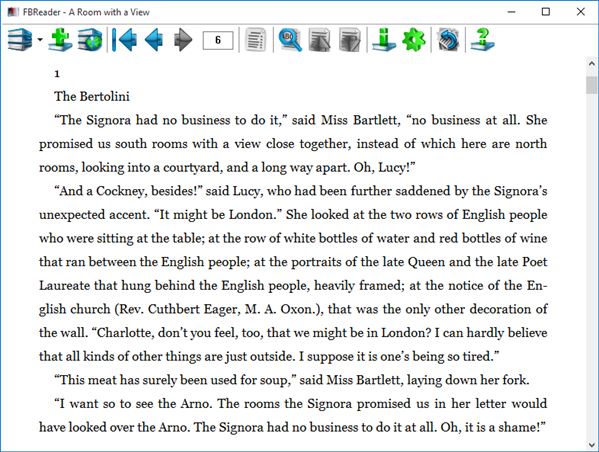Go back with the blue left arrow
599x452 pixels.
click(x=154, y=39)
